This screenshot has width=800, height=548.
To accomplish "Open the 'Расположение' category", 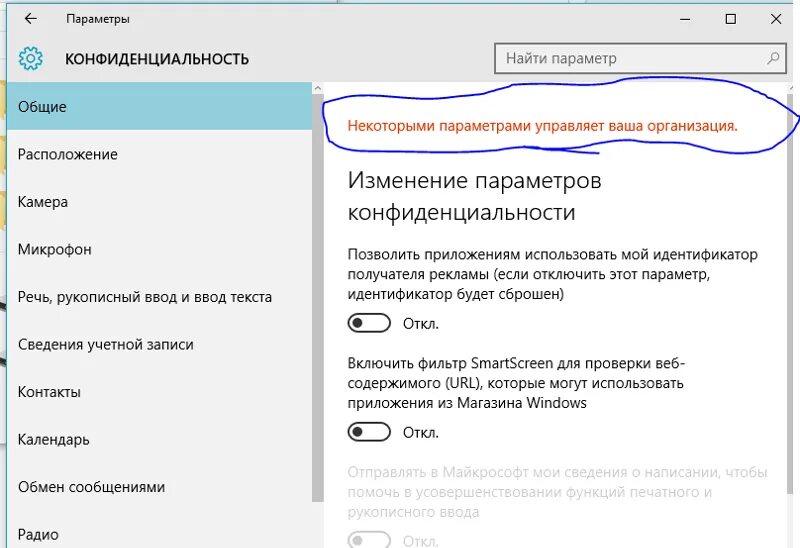I will click(159, 154).
